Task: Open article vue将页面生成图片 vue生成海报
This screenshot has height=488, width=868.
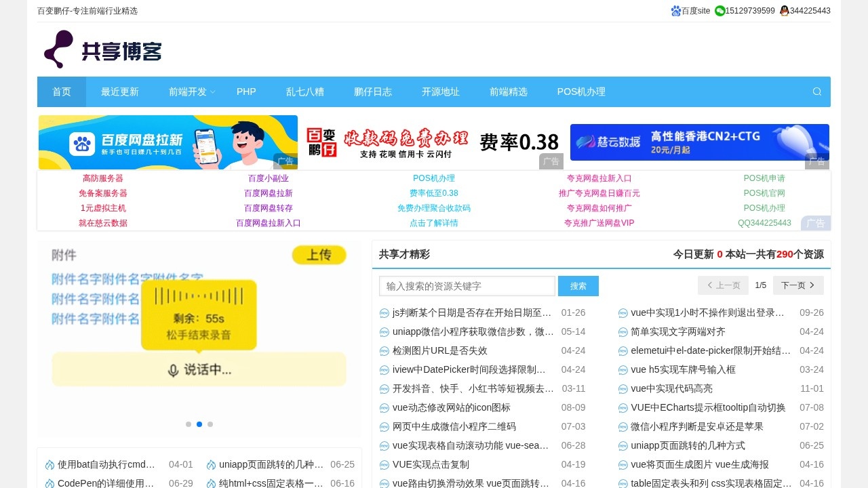Action: pos(700,465)
